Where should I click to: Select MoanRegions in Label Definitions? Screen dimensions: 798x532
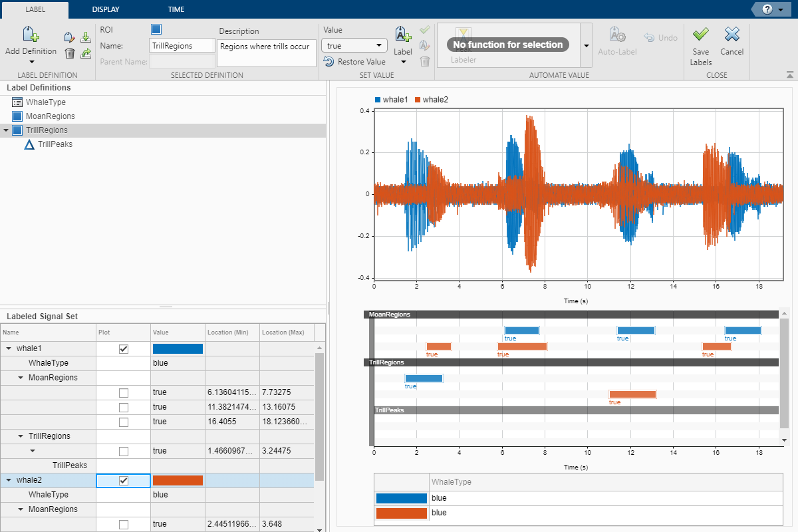coord(50,116)
